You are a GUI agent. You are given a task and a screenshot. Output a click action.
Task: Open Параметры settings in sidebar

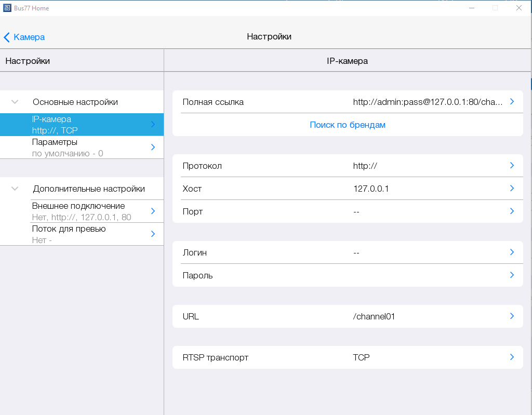coord(82,148)
